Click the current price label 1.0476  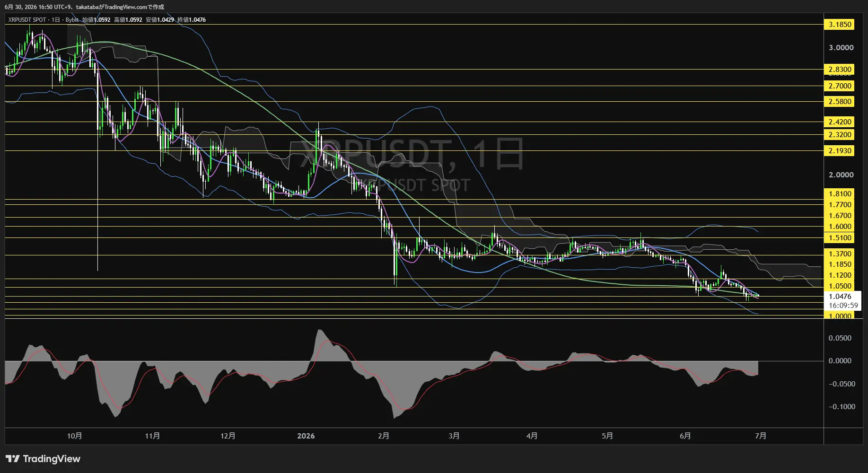pos(840,297)
